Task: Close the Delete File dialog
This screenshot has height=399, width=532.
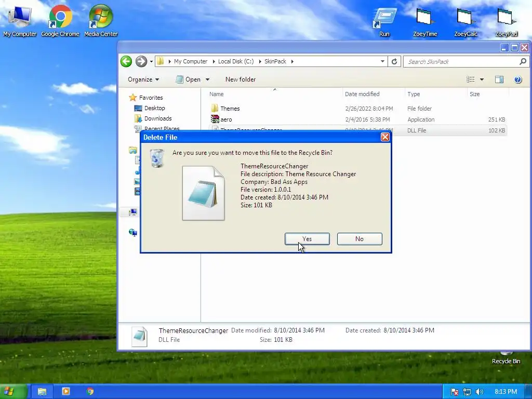Action: point(385,137)
